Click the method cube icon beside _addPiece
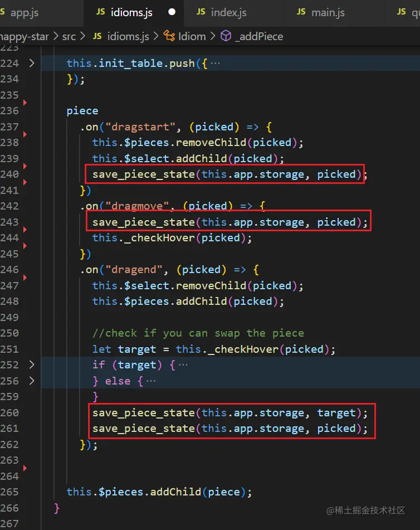Image resolution: width=420 pixels, height=530 pixels. (226, 36)
